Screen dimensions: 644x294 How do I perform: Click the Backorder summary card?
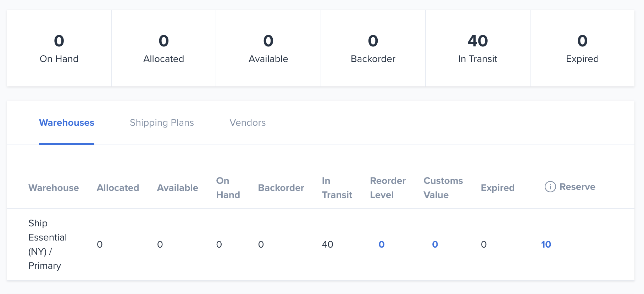pyautogui.click(x=373, y=48)
